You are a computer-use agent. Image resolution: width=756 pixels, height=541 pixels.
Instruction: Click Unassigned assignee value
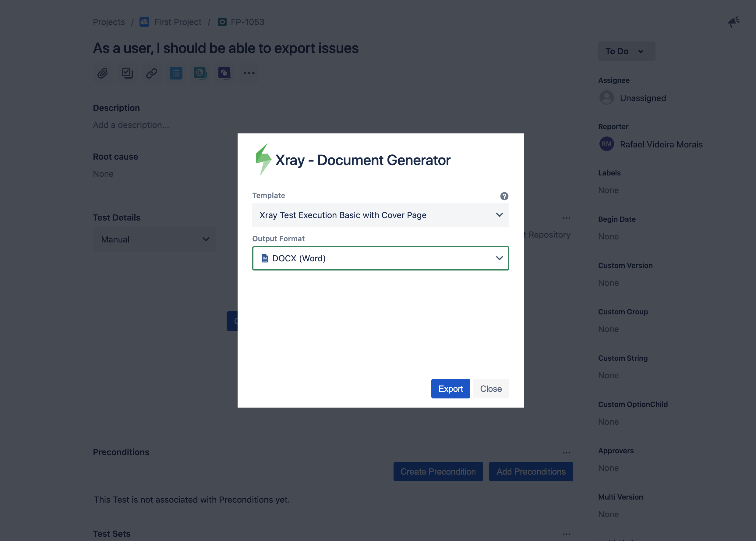click(x=643, y=98)
